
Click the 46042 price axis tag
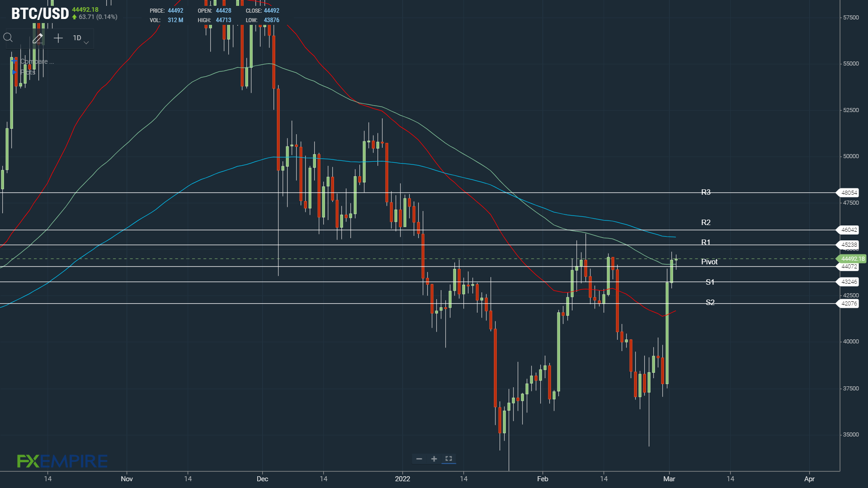(848, 230)
